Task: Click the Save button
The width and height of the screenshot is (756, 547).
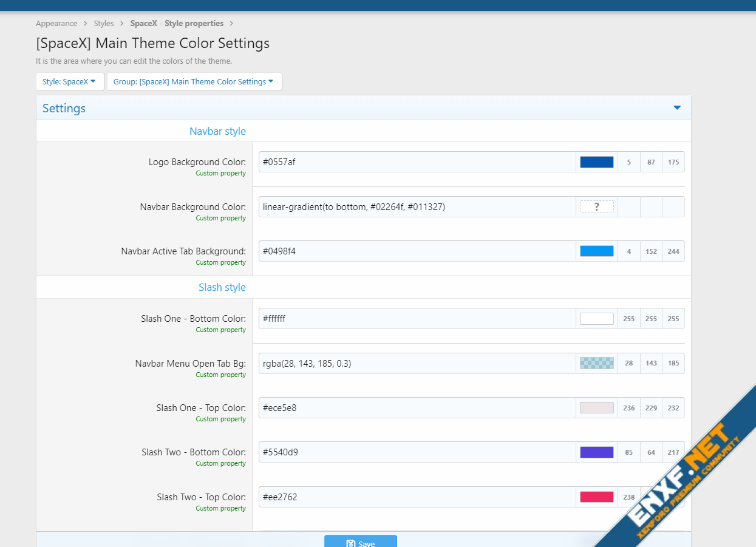Action: point(360,542)
